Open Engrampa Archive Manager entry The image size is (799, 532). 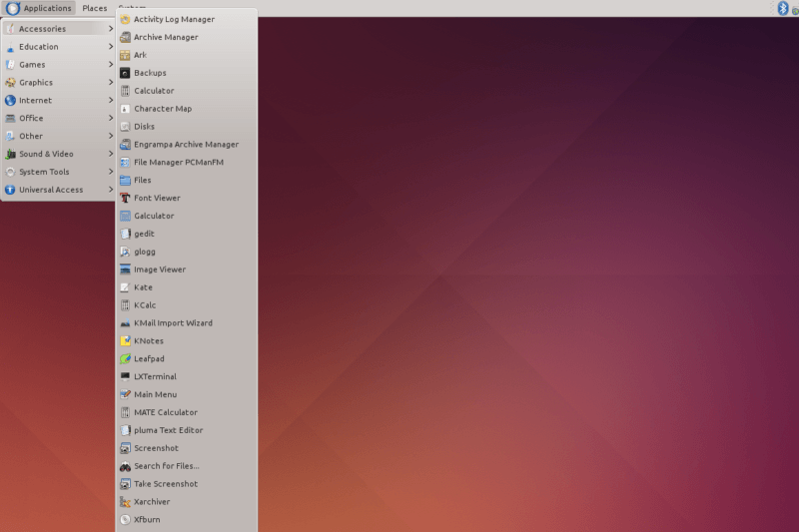coord(186,145)
